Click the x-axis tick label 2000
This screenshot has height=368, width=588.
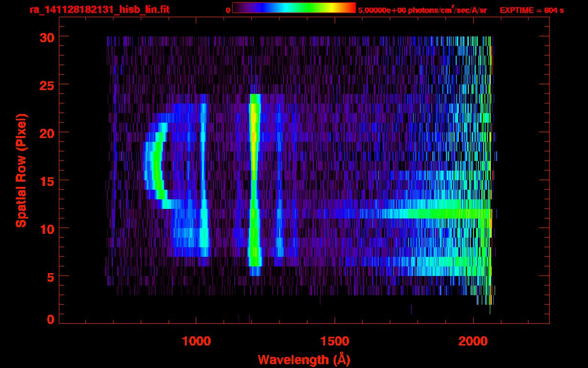tap(473, 341)
